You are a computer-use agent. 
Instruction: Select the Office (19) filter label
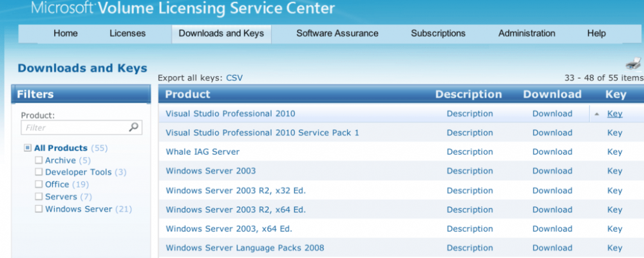[67, 184]
